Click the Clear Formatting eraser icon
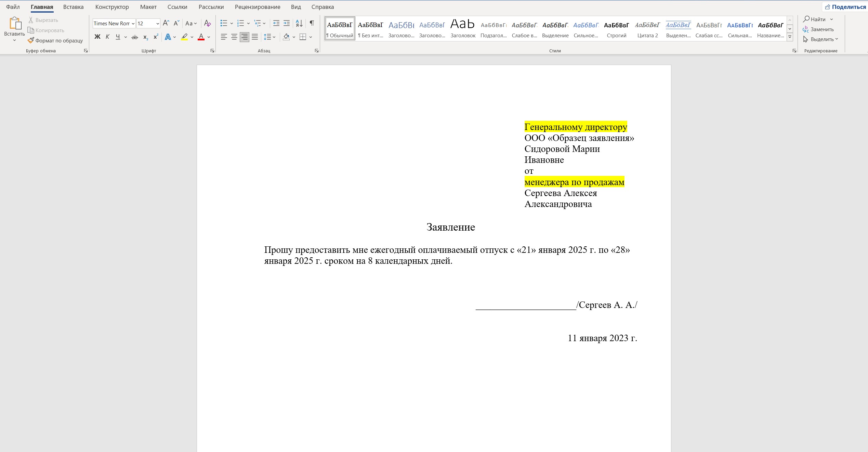This screenshot has width=868, height=452. 207,23
